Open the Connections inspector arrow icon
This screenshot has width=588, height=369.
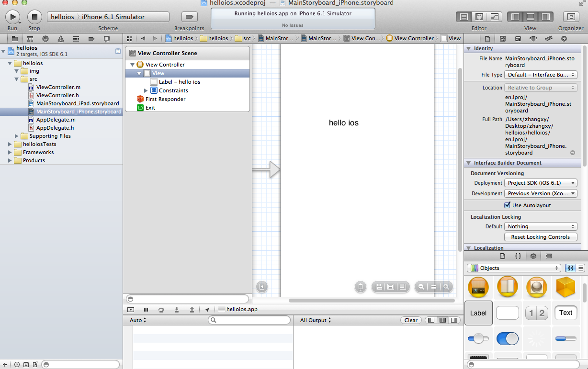[564, 38]
